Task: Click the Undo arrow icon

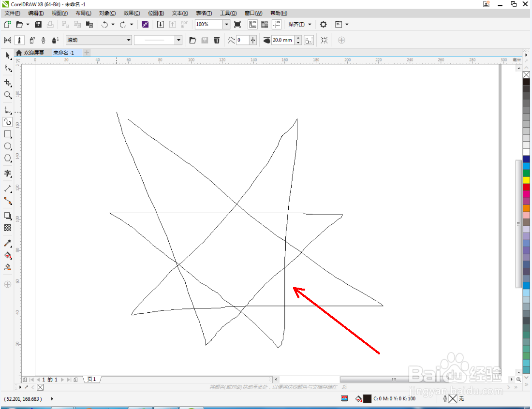Action: coord(105,25)
